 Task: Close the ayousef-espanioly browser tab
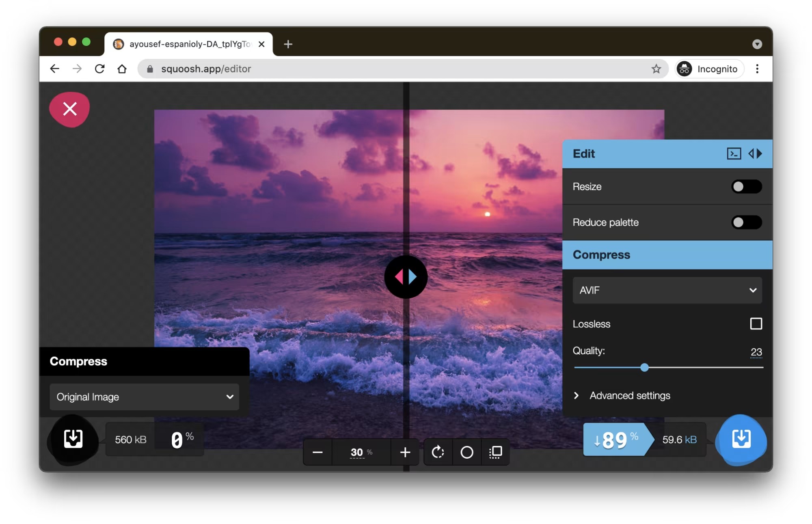tap(262, 44)
